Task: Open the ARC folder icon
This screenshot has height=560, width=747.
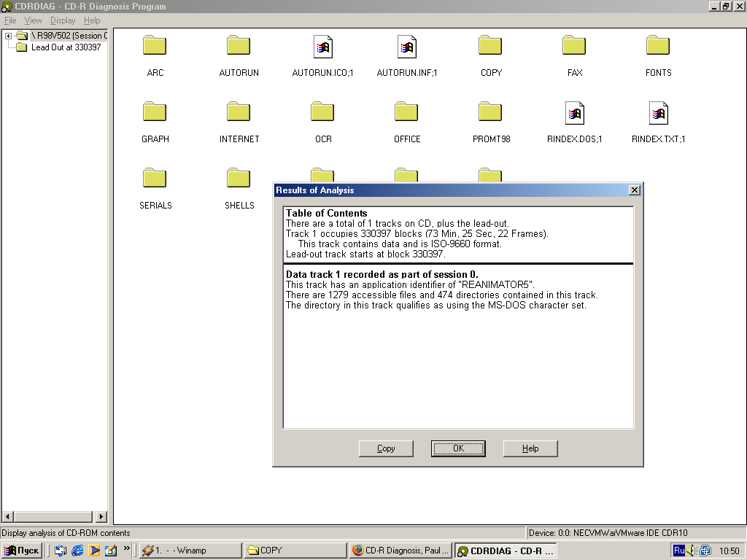Action: click(155, 47)
